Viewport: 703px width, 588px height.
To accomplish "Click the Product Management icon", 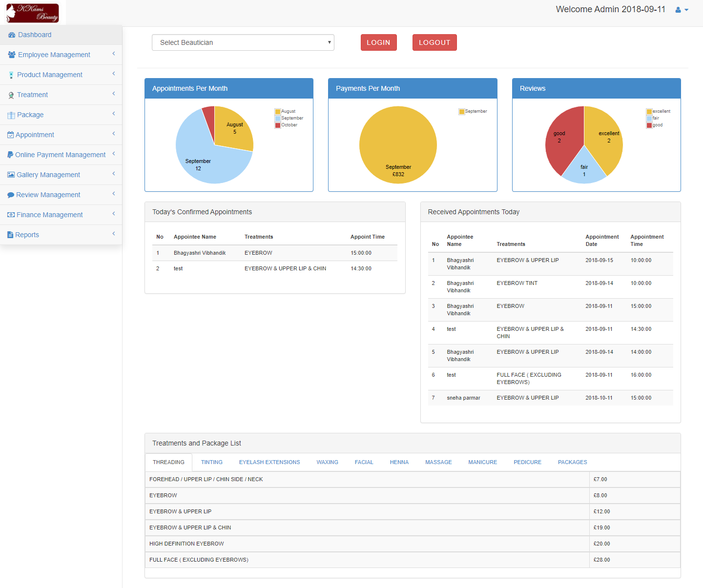I will coord(11,75).
